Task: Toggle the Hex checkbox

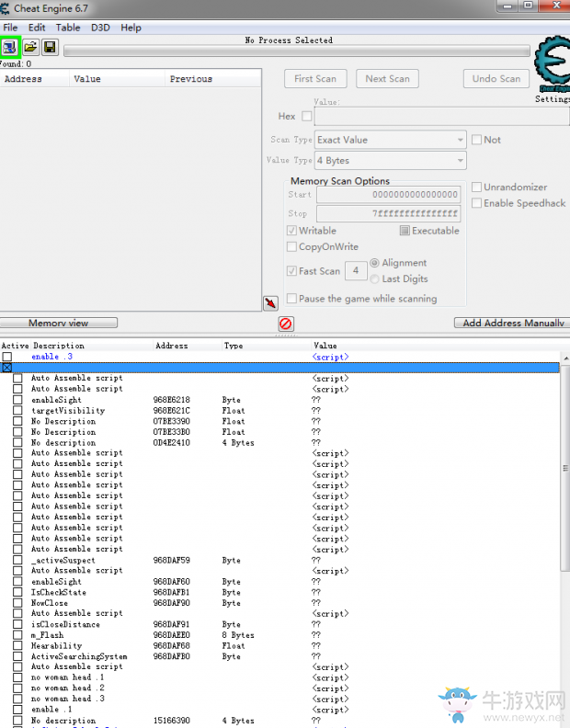Action: point(306,116)
